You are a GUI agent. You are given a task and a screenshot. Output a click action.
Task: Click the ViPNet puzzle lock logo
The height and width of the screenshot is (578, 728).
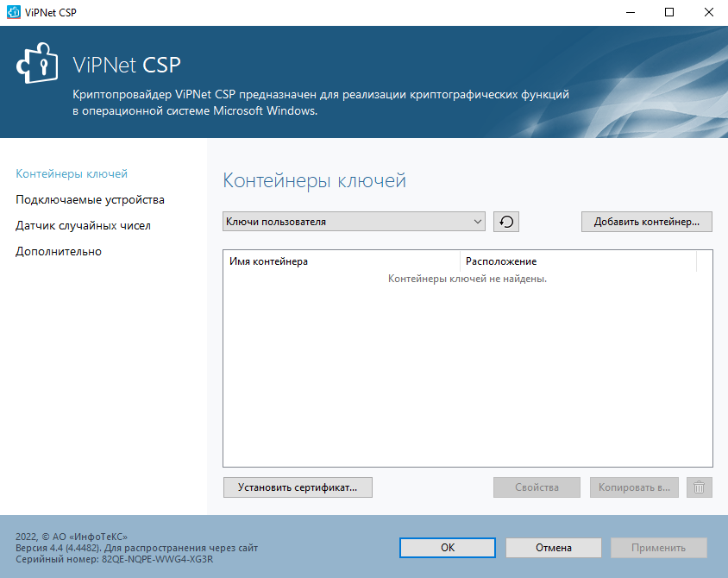pos(38,64)
